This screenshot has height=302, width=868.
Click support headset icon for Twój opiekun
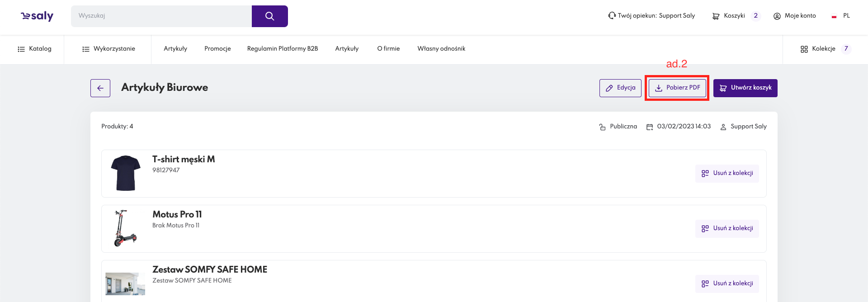click(x=612, y=16)
